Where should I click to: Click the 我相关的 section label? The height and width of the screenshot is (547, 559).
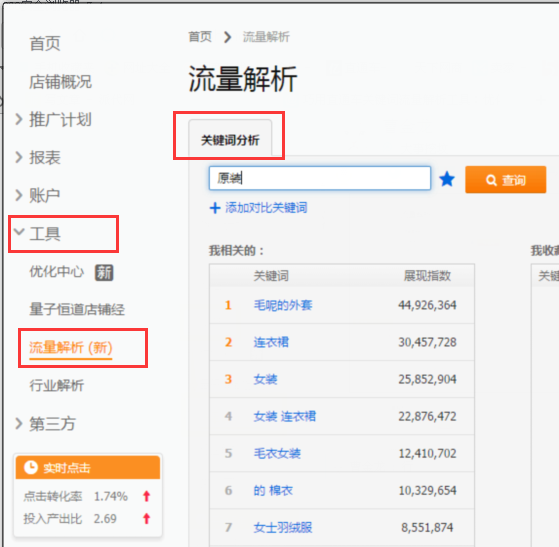coord(236,251)
